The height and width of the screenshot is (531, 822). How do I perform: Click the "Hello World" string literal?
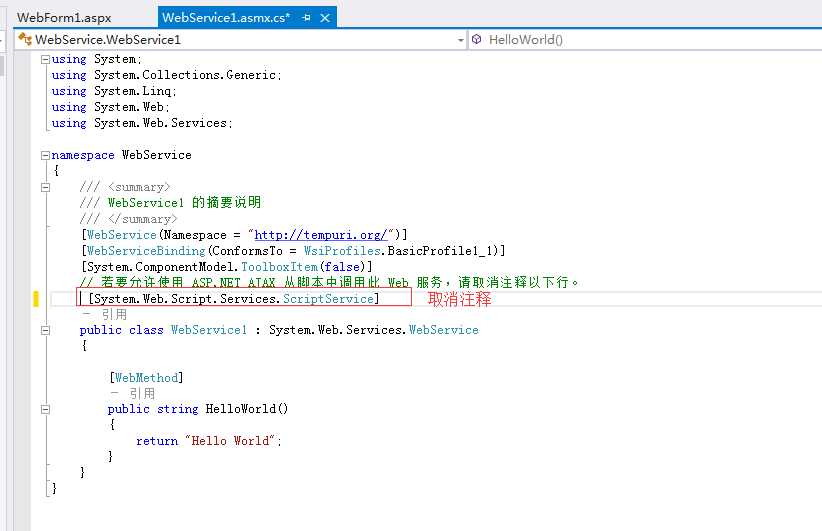(230, 440)
